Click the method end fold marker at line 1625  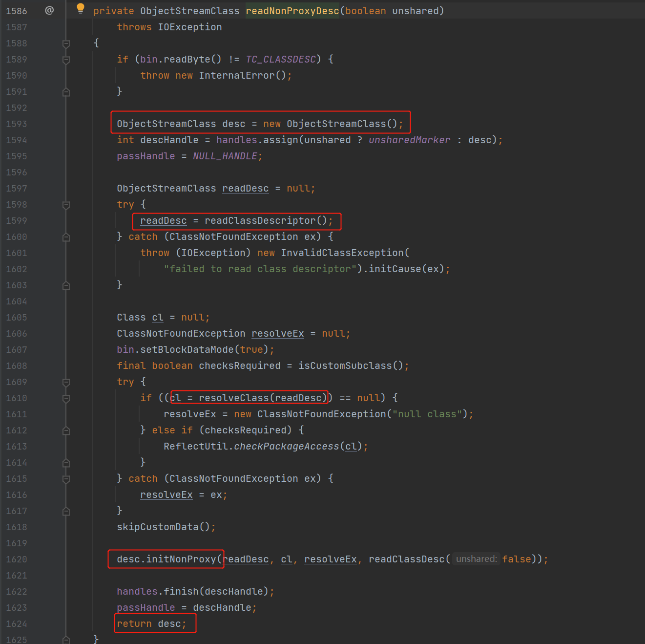[66, 640]
